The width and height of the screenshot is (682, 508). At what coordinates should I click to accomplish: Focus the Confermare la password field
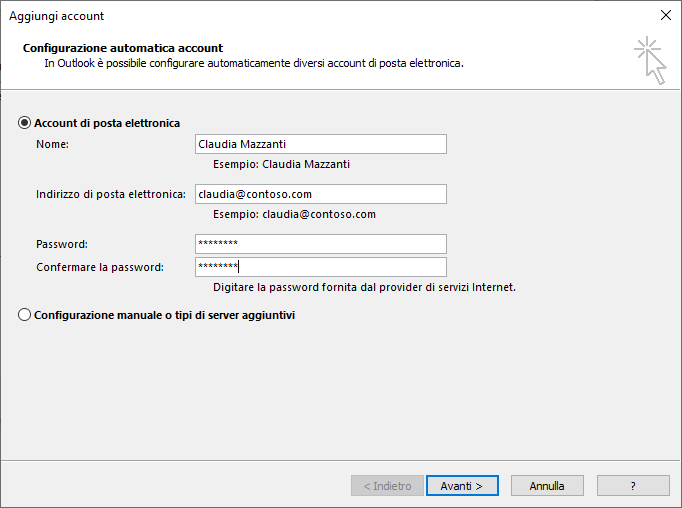click(321, 267)
